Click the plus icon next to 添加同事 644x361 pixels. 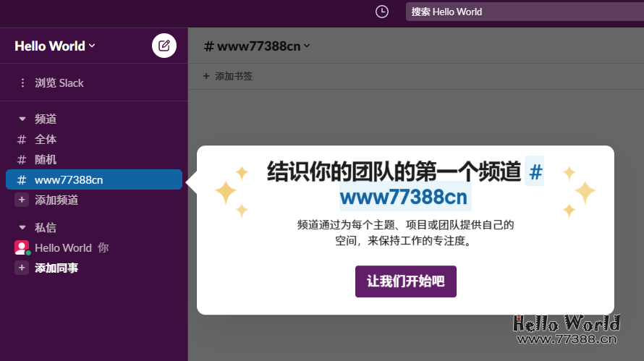click(x=22, y=268)
